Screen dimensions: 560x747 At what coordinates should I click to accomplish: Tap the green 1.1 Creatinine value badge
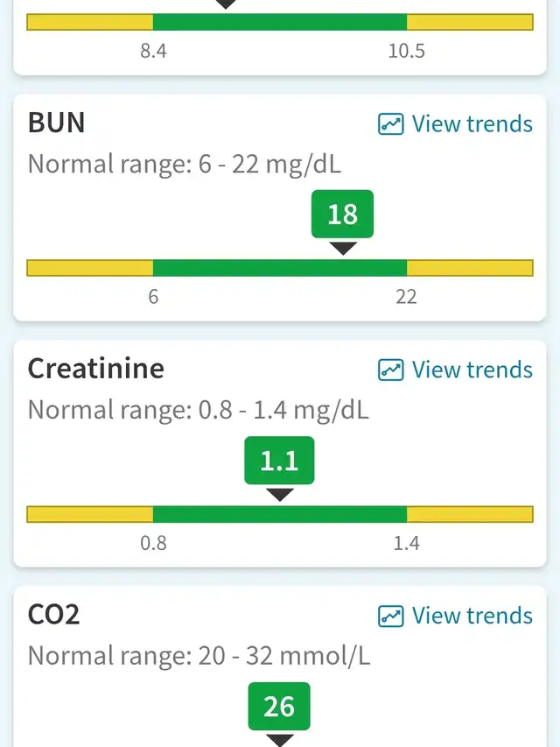(279, 460)
